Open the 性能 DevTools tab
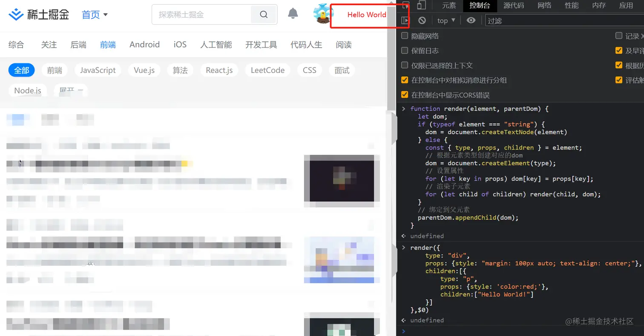The height and width of the screenshot is (336, 644). (x=572, y=6)
